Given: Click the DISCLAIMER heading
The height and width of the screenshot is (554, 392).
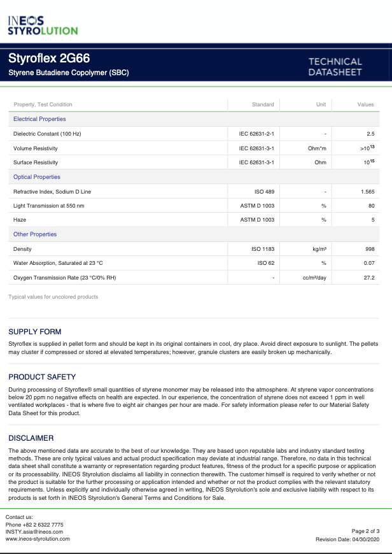Looking at the screenshot, I should [x=31, y=438].
